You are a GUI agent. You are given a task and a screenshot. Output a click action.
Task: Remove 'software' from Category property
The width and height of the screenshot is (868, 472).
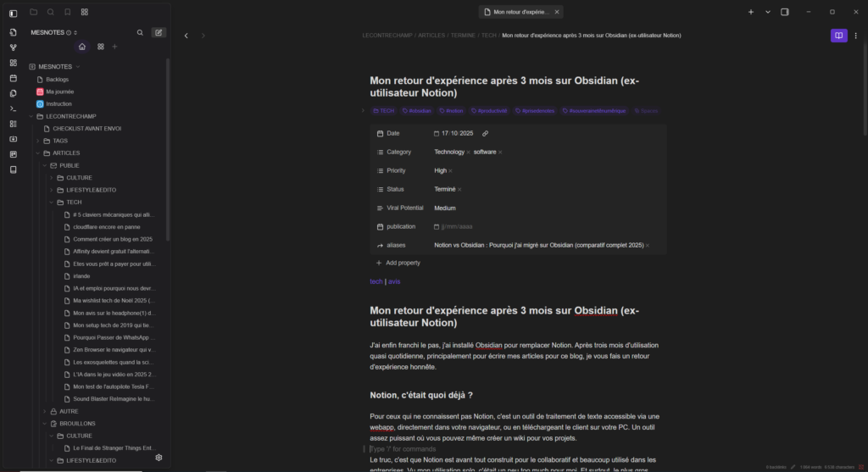click(x=500, y=153)
